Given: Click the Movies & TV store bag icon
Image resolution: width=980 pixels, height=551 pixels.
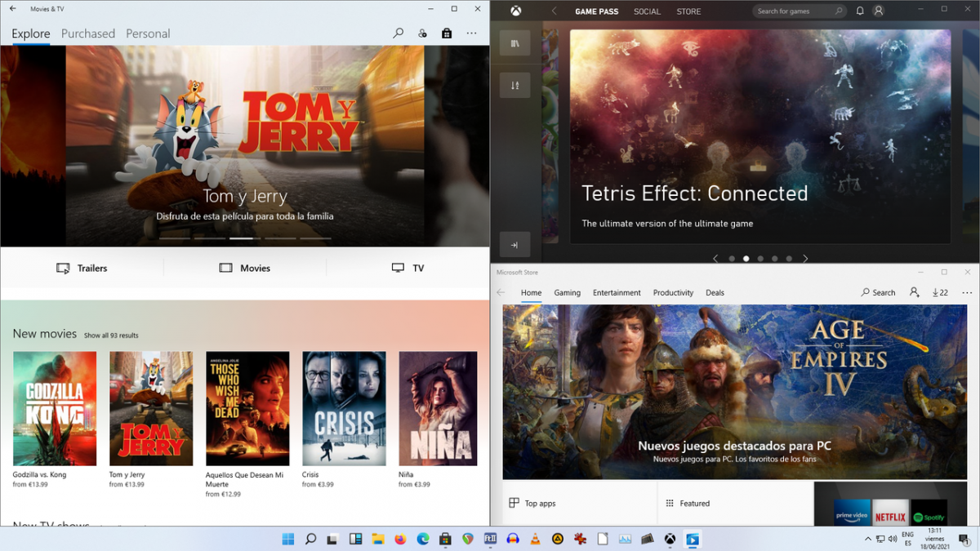Looking at the screenshot, I should 446,33.
